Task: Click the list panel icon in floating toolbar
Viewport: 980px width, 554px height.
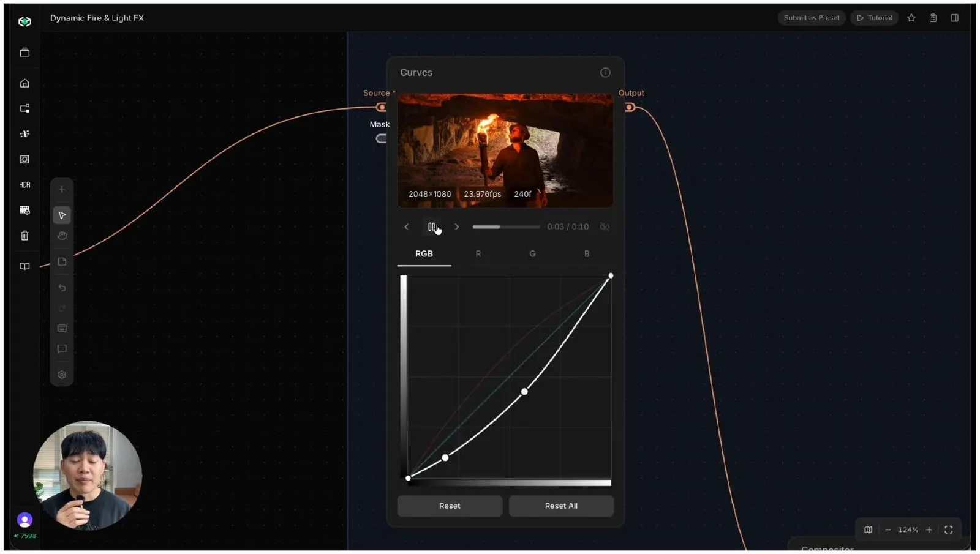Action: [x=62, y=329]
